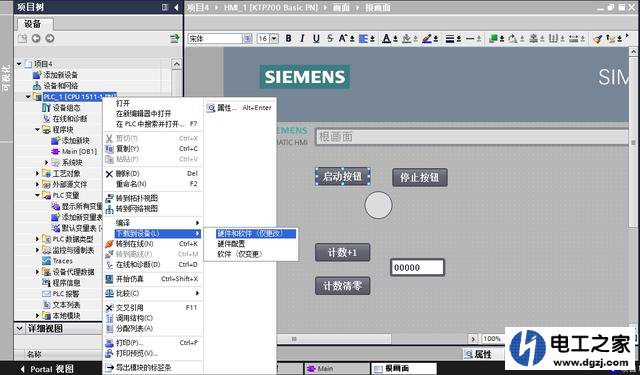The width and height of the screenshot is (640, 375).
Task: Click the 计数清零 button
Action: click(342, 286)
